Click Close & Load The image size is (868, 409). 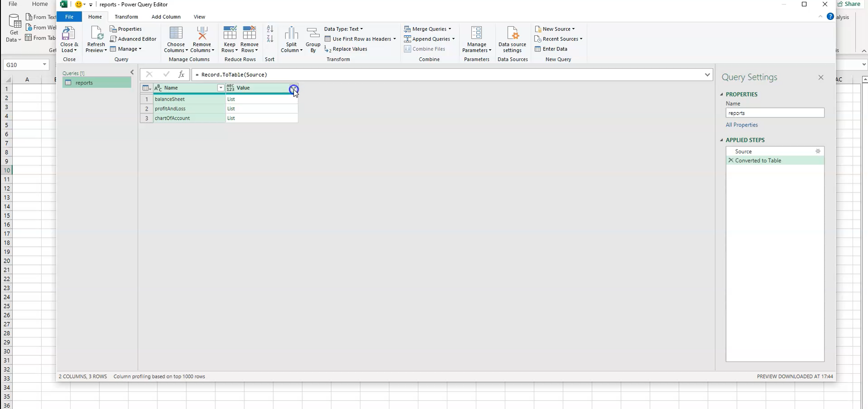click(69, 38)
